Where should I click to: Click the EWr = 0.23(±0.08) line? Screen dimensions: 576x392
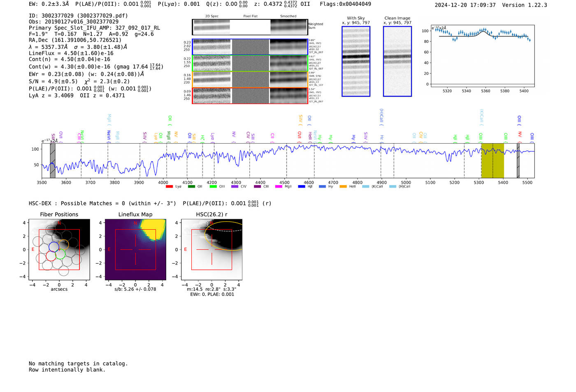[86, 74]
